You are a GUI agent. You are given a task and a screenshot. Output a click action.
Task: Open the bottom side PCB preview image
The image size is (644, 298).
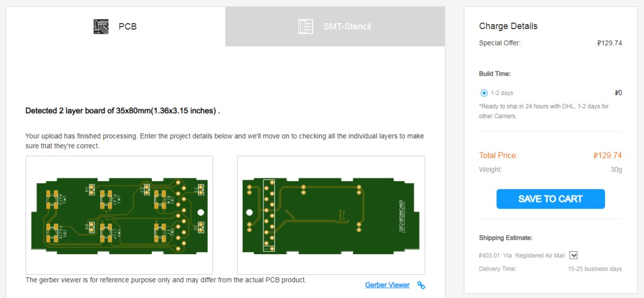coord(331,215)
